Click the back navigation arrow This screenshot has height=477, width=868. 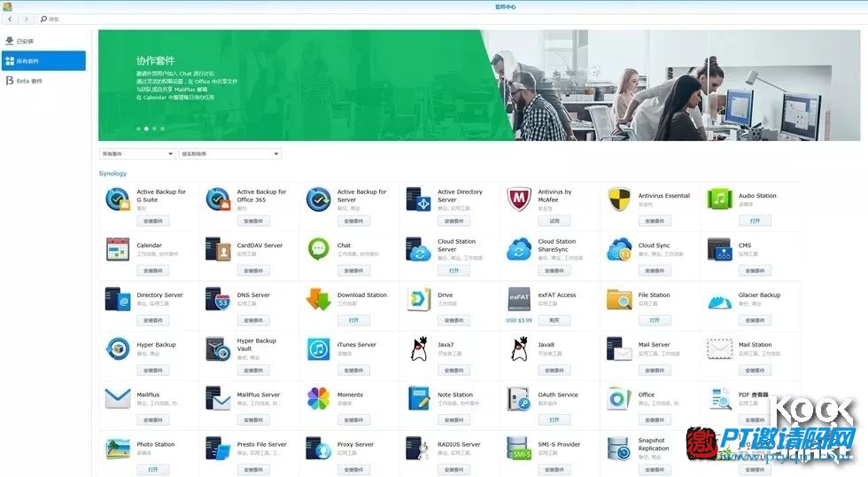[x=10, y=19]
